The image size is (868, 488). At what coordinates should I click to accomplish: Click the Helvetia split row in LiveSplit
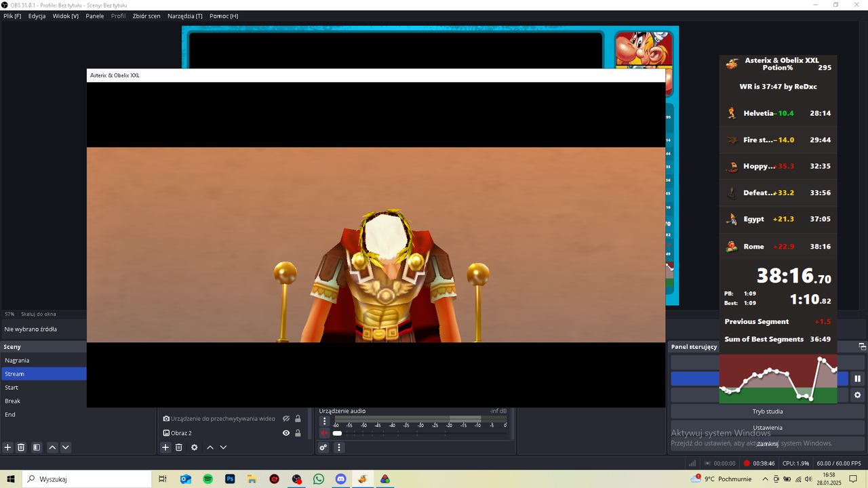778,113
